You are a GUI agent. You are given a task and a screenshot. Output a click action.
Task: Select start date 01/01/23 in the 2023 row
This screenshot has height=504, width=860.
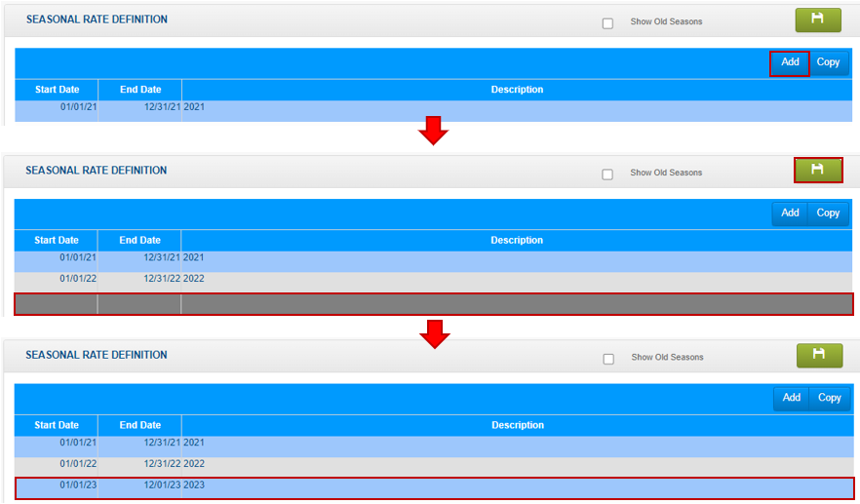pyautogui.click(x=78, y=485)
